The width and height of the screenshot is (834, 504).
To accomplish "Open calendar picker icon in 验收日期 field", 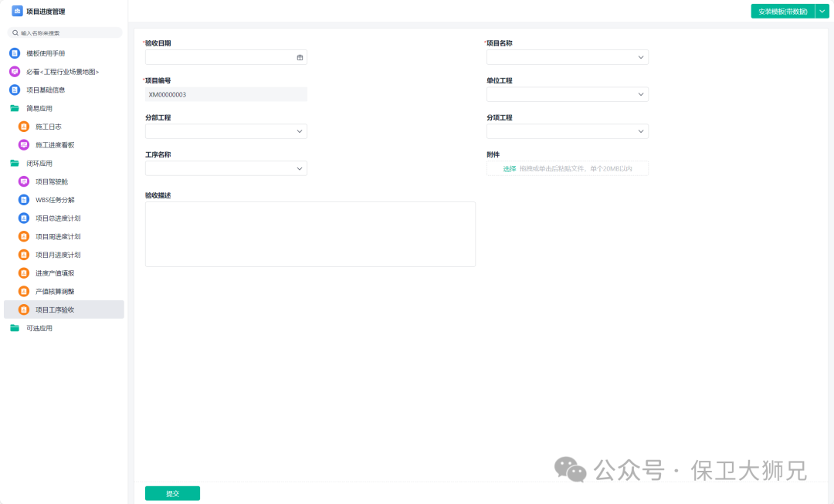I will pyautogui.click(x=300, y=57).
